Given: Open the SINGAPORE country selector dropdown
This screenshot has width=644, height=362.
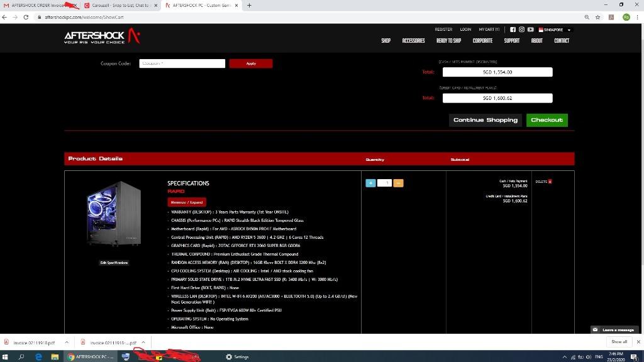Looking at the screenshot, I should tap(553, 30).
